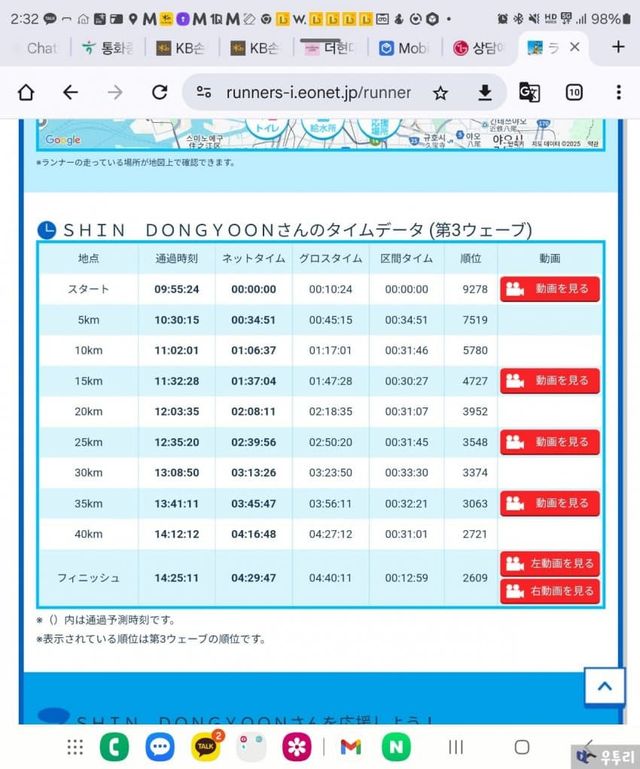Open the app drawer grid icon
Screen dimensions: 640x769
(x=75, y=747)
